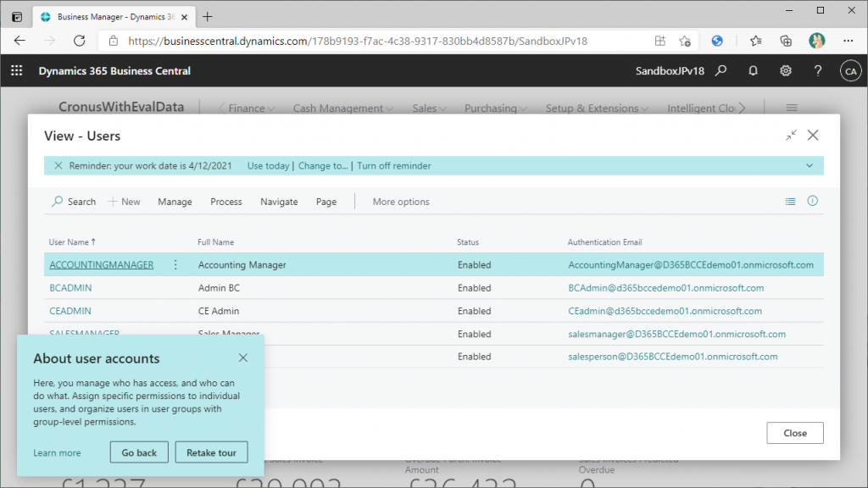Switch list layout view icon
Viewport: 868px width, 488px height.
[x=791, y=202]
